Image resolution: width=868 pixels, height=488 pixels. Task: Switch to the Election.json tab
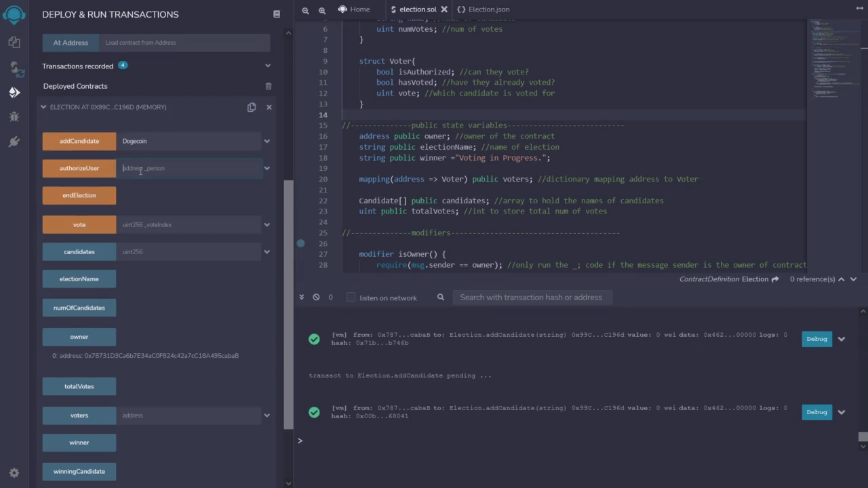[x=484, y=9]
